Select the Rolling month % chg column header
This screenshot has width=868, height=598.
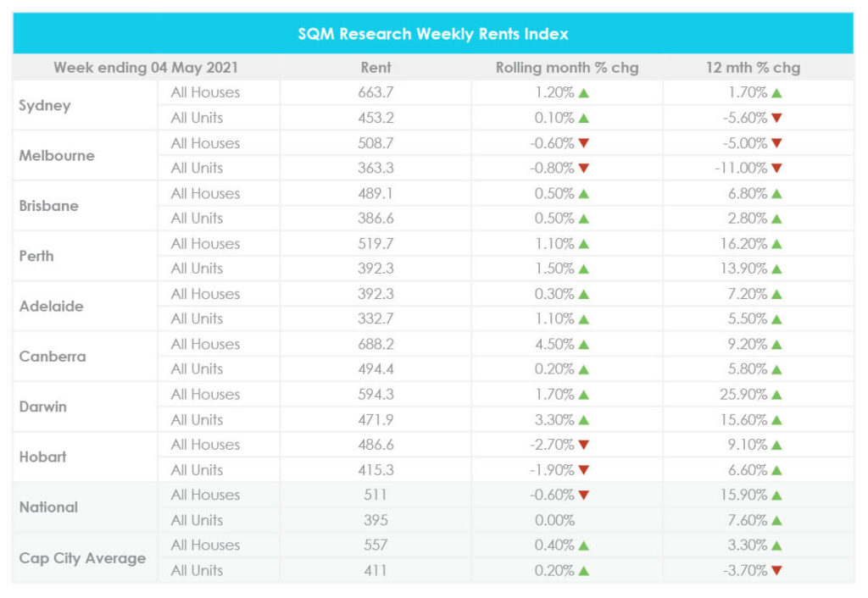pos(567,67)
